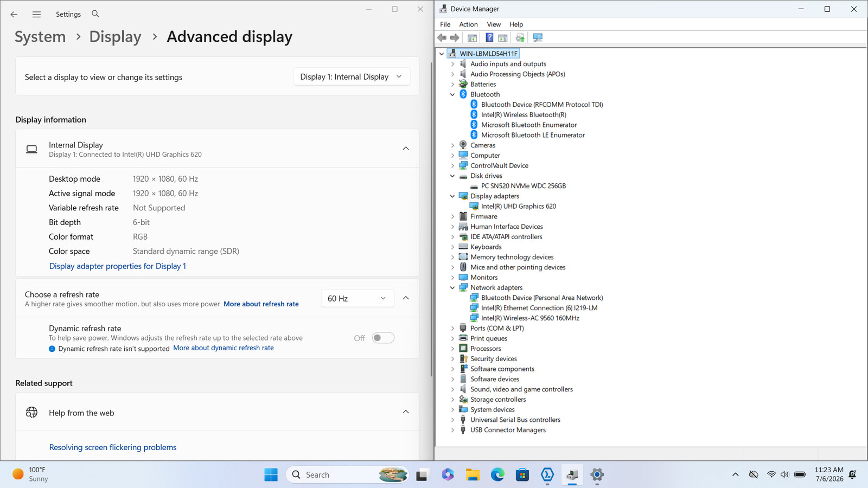Open Device Manager Help toolbar icon

pos(489,37)
